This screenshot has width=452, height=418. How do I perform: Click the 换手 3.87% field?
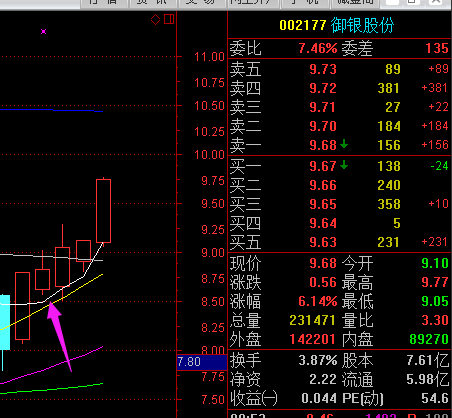click(x=284, y=360)
